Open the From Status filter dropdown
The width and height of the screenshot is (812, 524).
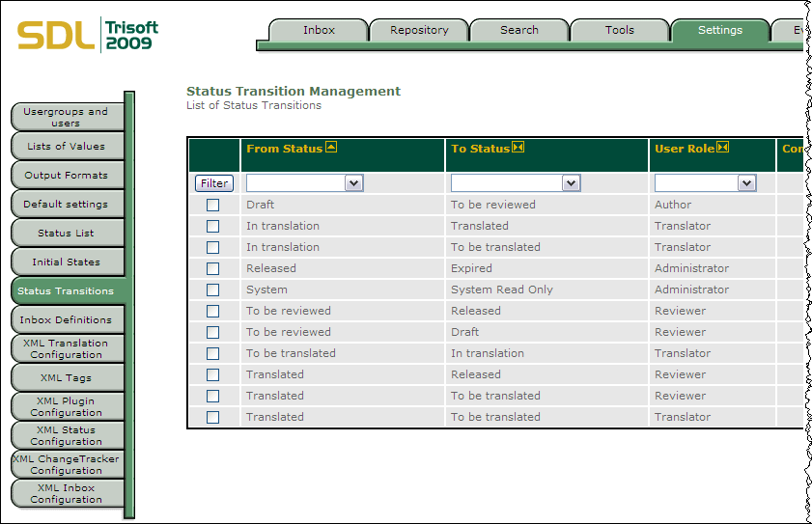pos(304,183)
